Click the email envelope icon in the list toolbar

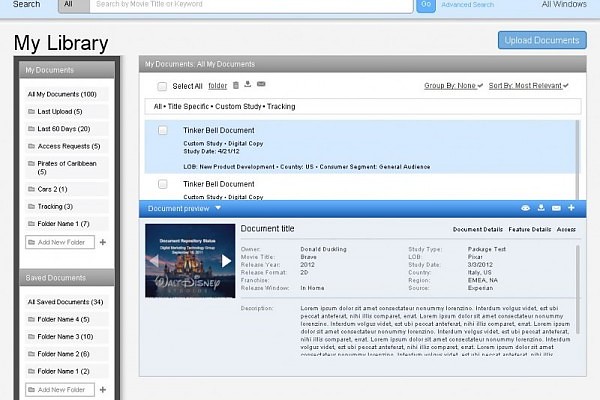[261, 85]
